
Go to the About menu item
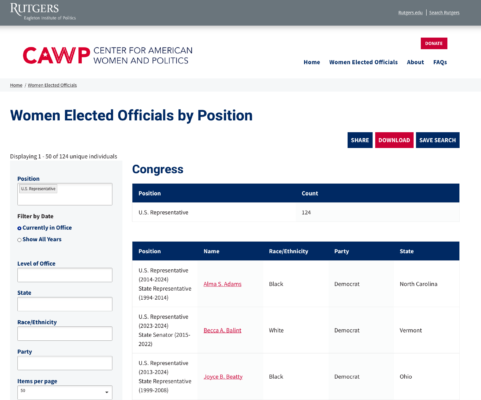tap(415, 62)
